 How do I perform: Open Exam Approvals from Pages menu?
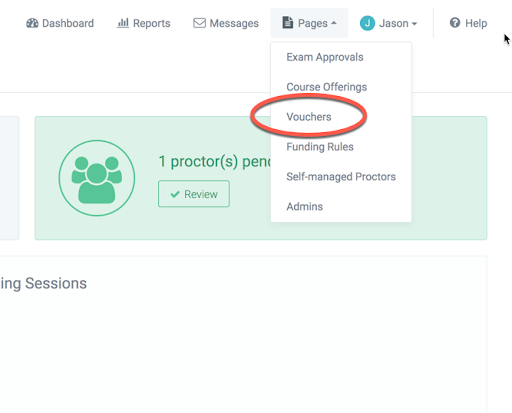[325, 57]
